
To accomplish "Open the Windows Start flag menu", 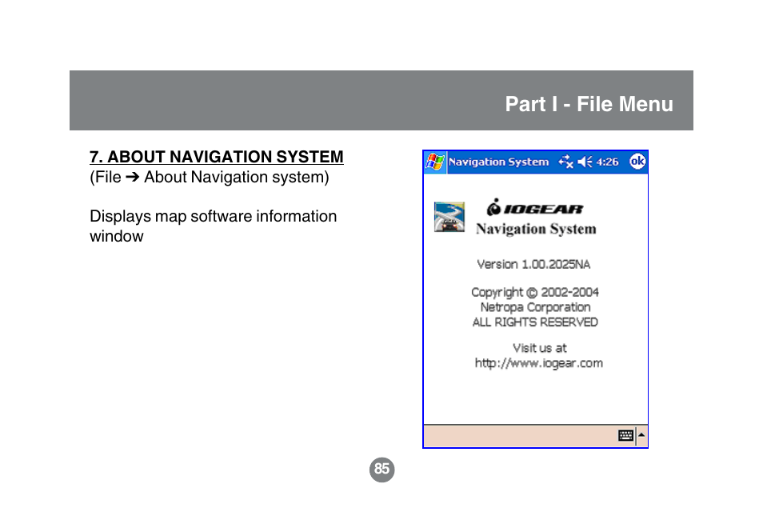I will pos(435,162).
